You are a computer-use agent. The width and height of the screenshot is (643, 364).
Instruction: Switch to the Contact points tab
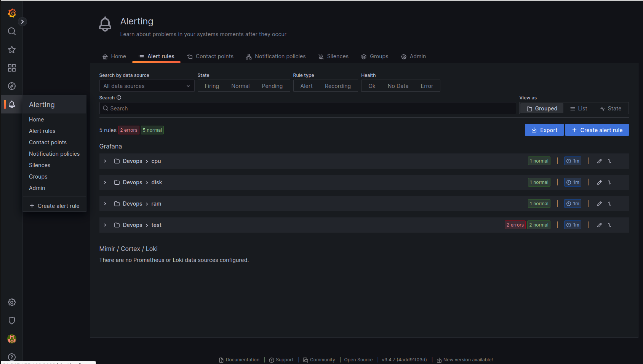pyautogui.click(x=210, y=56)
